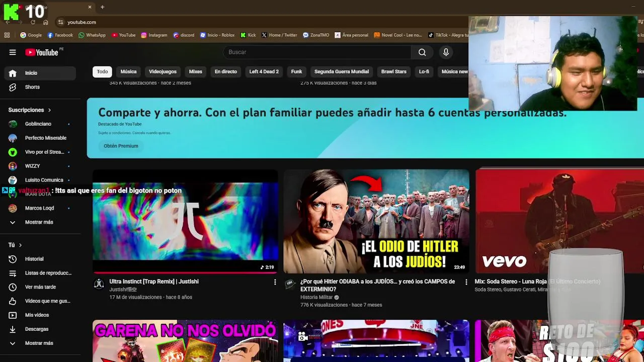Image resolution: width=644 pixels, height=362 pixels.
Task: Expand the Tú section chevron
Action: click(x=20, y=245)
